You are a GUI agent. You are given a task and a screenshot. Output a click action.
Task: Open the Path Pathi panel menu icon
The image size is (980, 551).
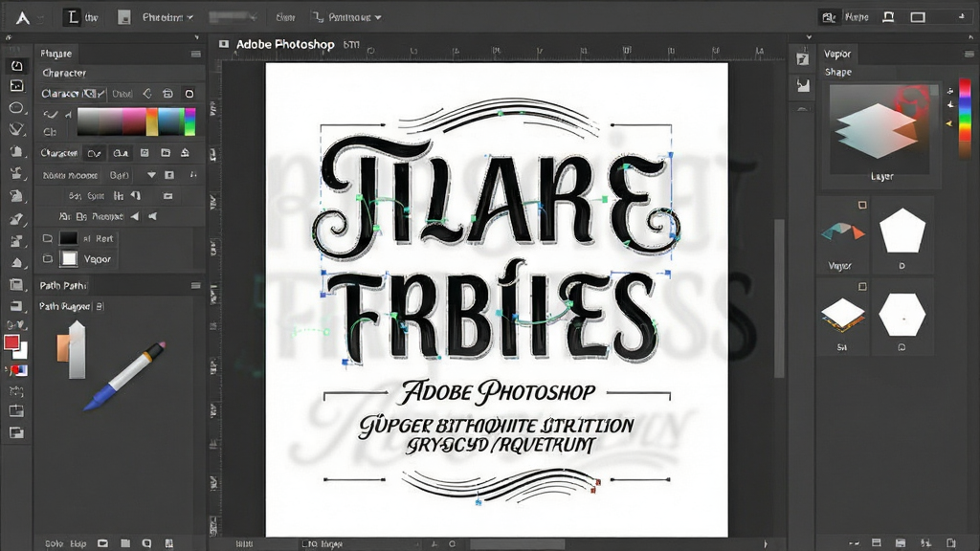click(x=195, y=285)
